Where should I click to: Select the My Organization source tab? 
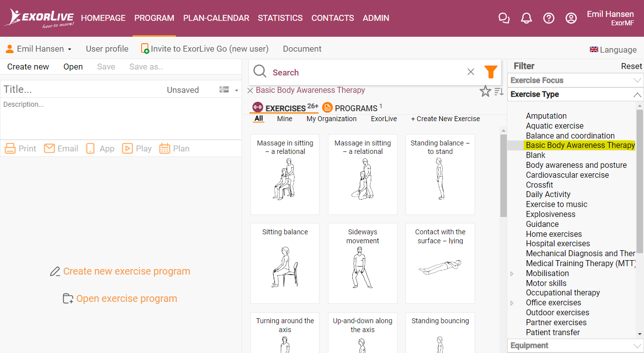click(x=331, y=119)
